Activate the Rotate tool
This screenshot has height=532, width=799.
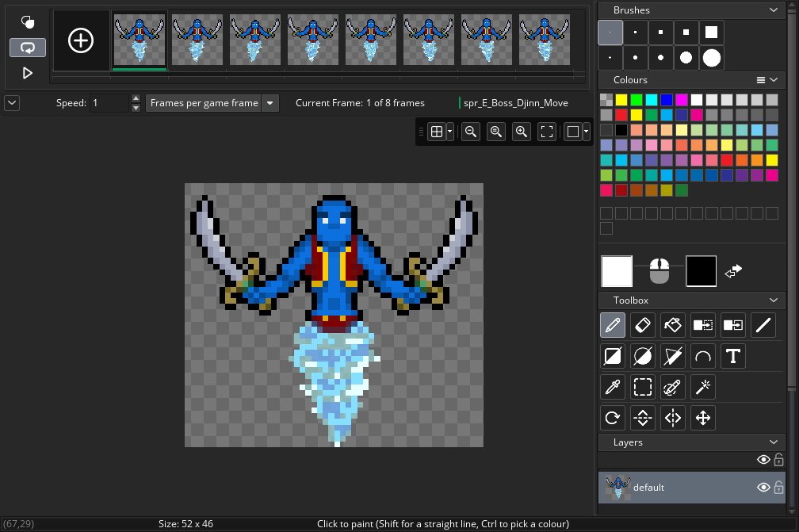tap(612, 418)
